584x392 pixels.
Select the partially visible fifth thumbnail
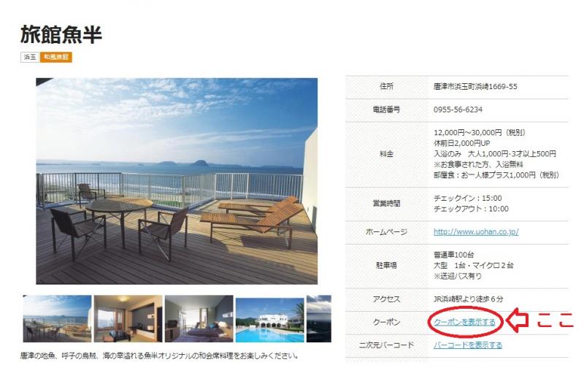[x=319, y=318]
